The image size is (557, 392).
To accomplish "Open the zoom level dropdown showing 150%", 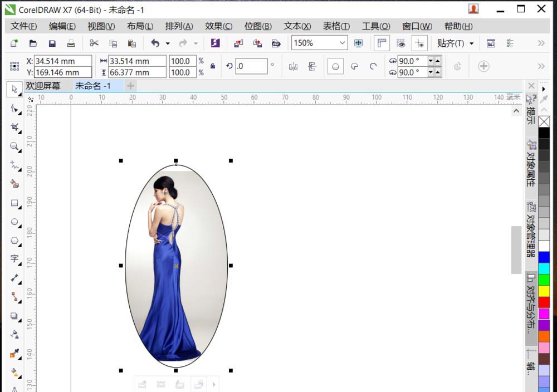I will pos(342,43).
